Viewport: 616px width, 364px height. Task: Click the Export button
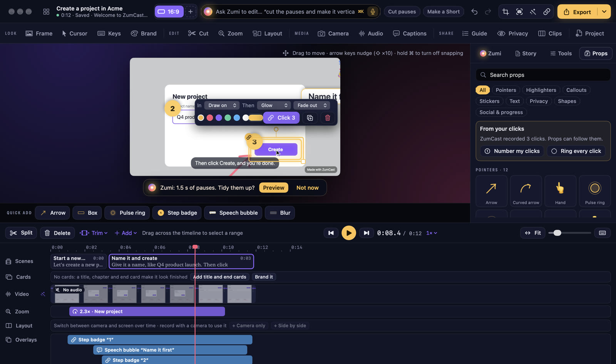pyautogui.click(x=577, y=12)
